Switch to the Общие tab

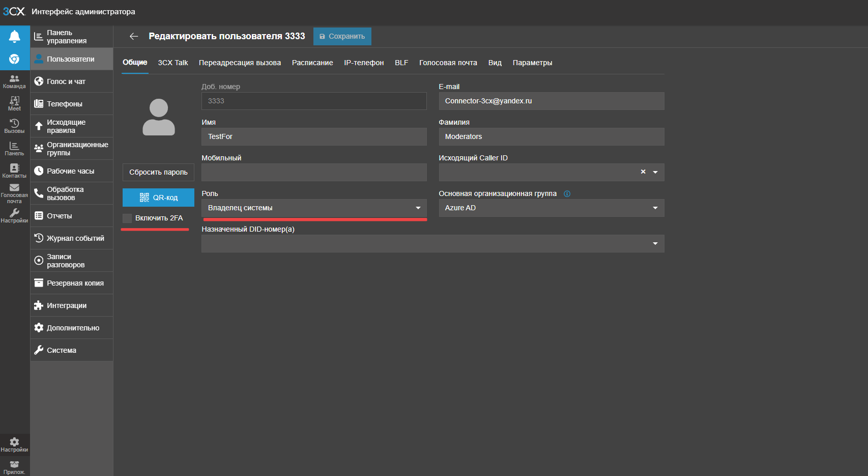(135, 62)
